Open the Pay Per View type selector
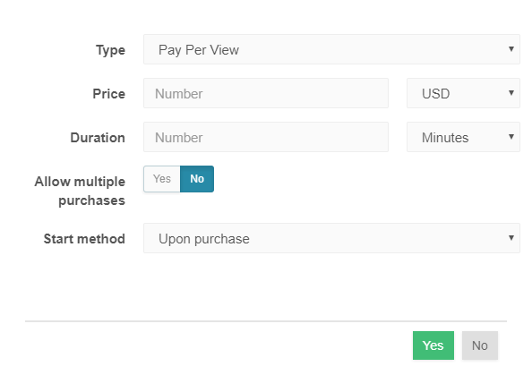The image size is (532, 392). coord(331,49)
